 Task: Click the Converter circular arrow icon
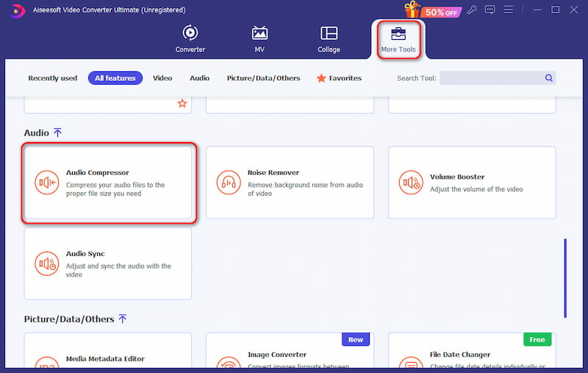[x=190, y=32]
